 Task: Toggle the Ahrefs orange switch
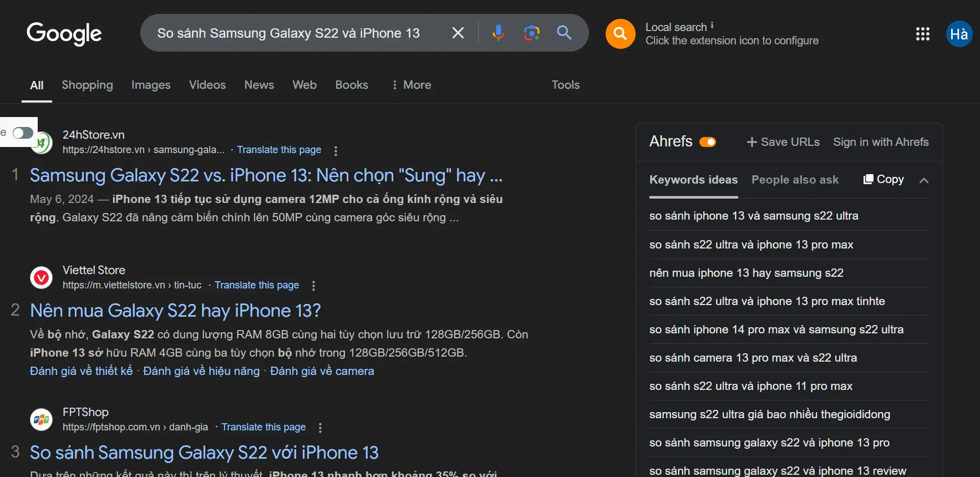point(708,142)
